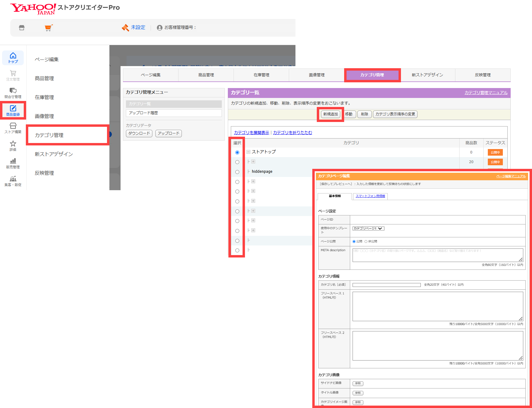Choose 公開 page visibility radio
Viewport: 532px width, 408px height.
click(354, 241)
